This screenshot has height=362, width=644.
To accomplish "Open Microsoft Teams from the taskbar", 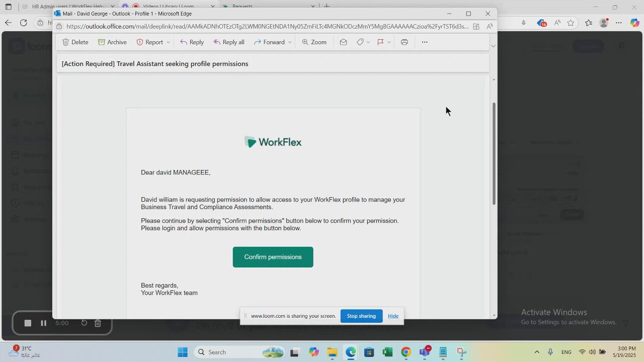I will click(x=425, y=352).
